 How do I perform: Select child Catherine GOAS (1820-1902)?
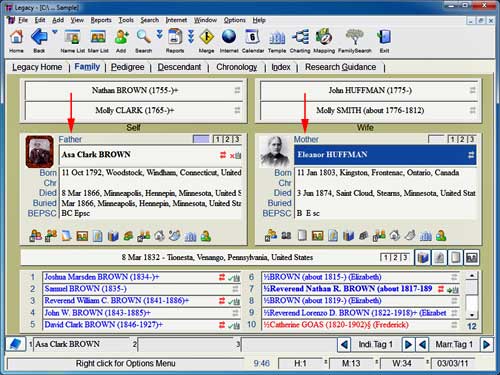coord(360,325)
